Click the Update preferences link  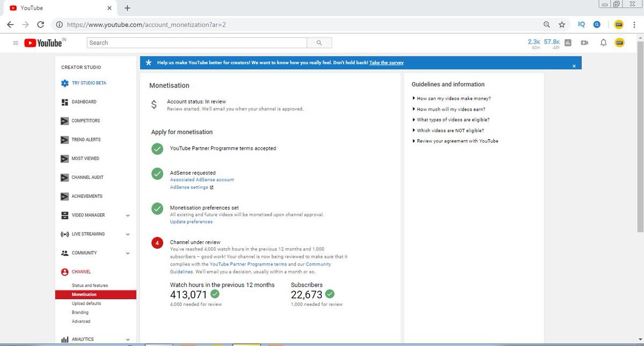191,222
